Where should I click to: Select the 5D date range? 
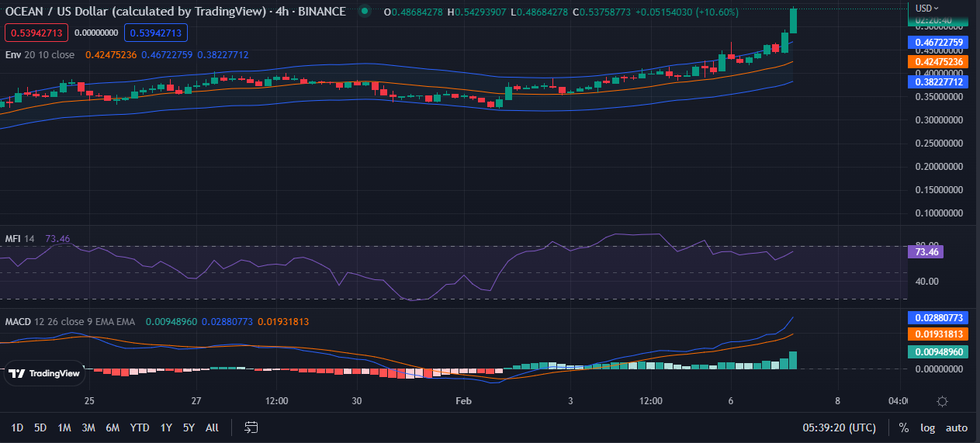pos(40,427)
